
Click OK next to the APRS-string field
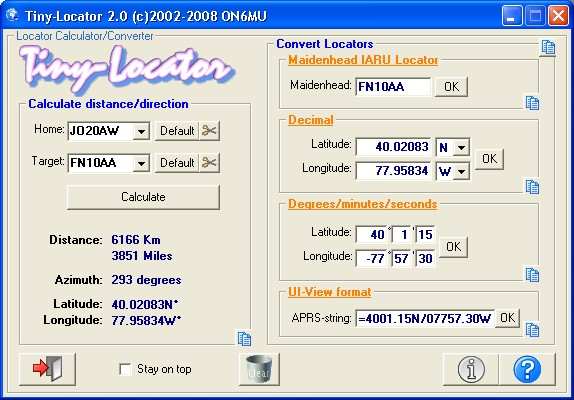pyautogui.click(x=507, y=318)
